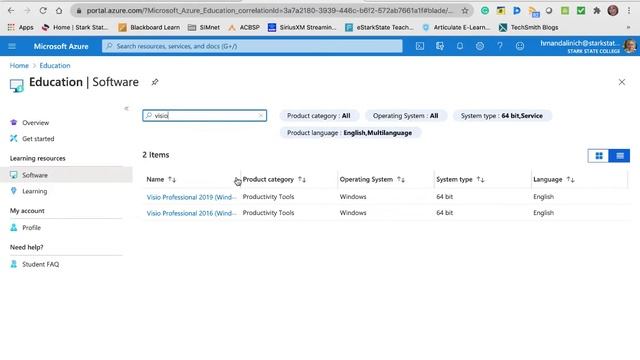This screenshot has width=640, height=360.
Task: Show more bookmarks chevron
Action: [x=629, y=27]
